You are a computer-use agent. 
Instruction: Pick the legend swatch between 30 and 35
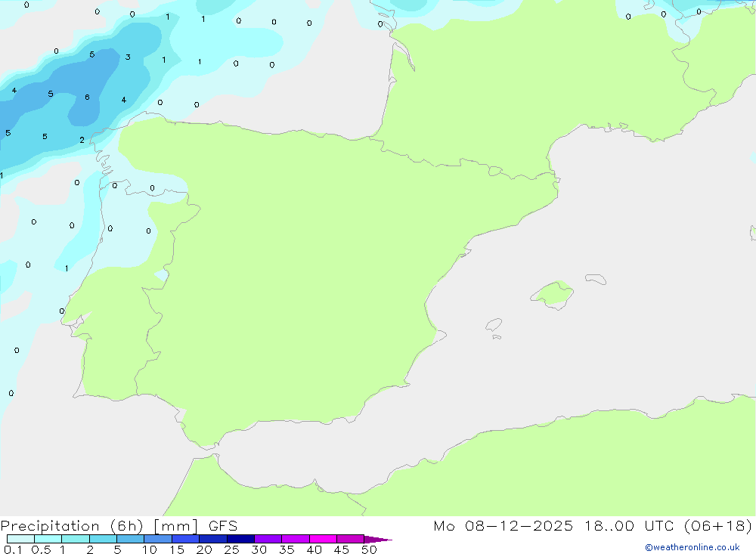pos(268,539)
